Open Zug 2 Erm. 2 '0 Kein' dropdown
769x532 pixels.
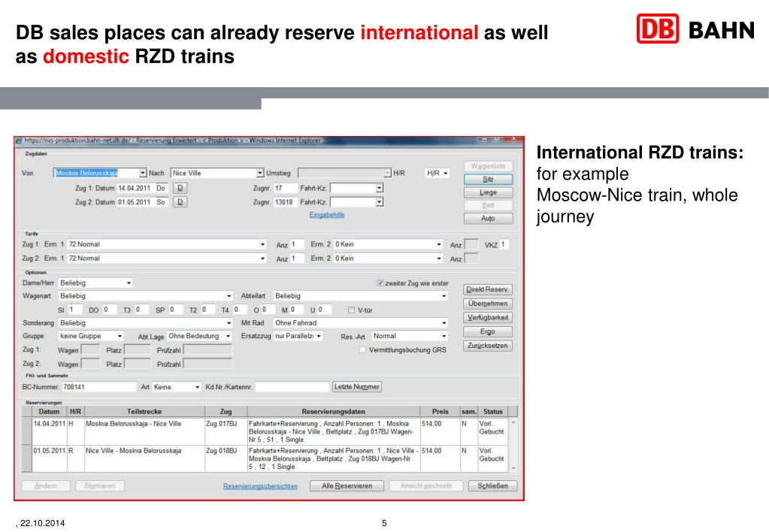point(438,258)
